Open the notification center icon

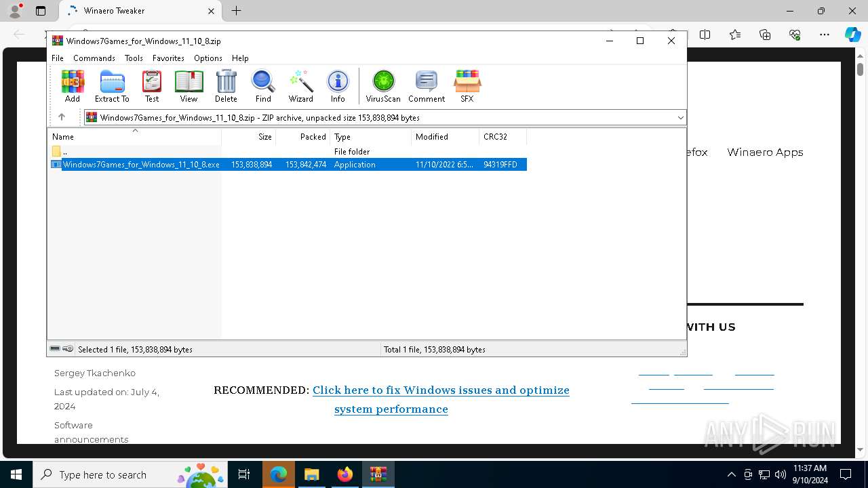click(846, 474)
